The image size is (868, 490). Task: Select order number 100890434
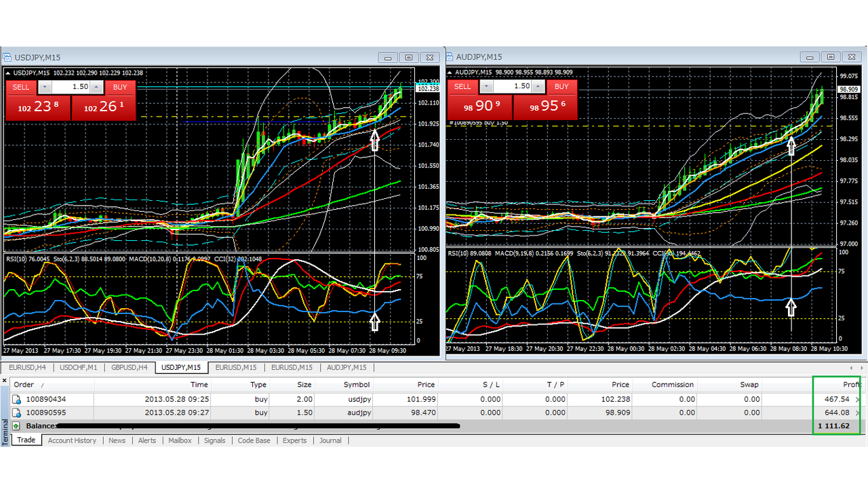(x=45, y=399)
